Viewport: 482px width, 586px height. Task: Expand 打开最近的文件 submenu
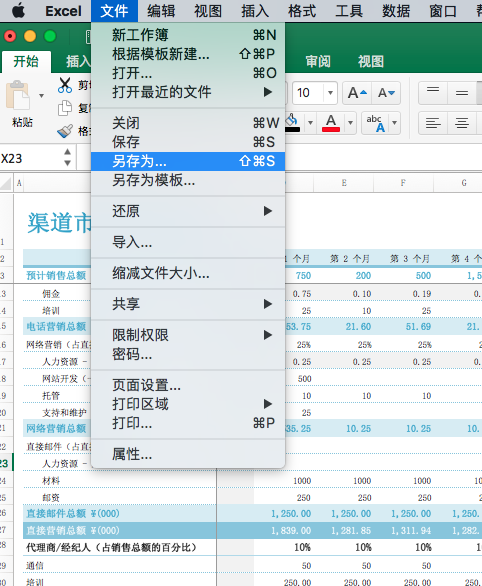click(188, 92)
